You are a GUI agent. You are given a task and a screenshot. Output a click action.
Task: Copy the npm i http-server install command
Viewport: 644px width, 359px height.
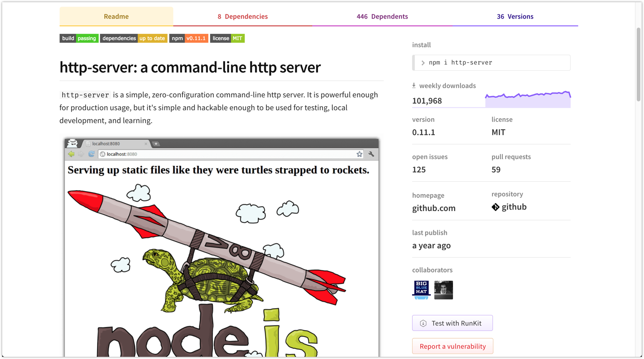491,63
